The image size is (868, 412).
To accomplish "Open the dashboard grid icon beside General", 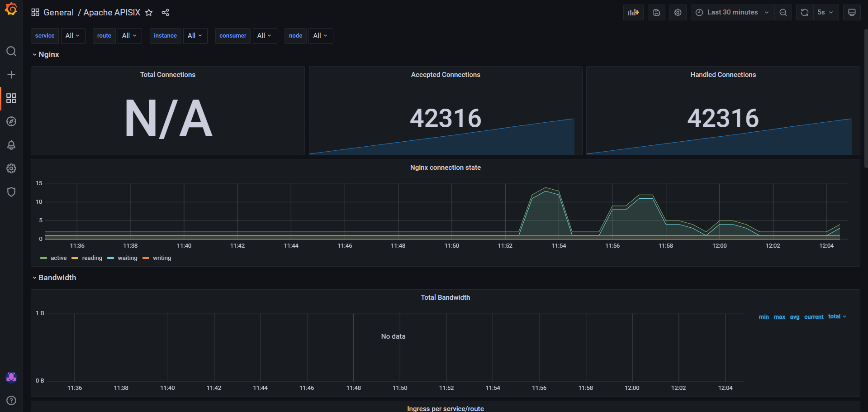I will click(35, 13).
